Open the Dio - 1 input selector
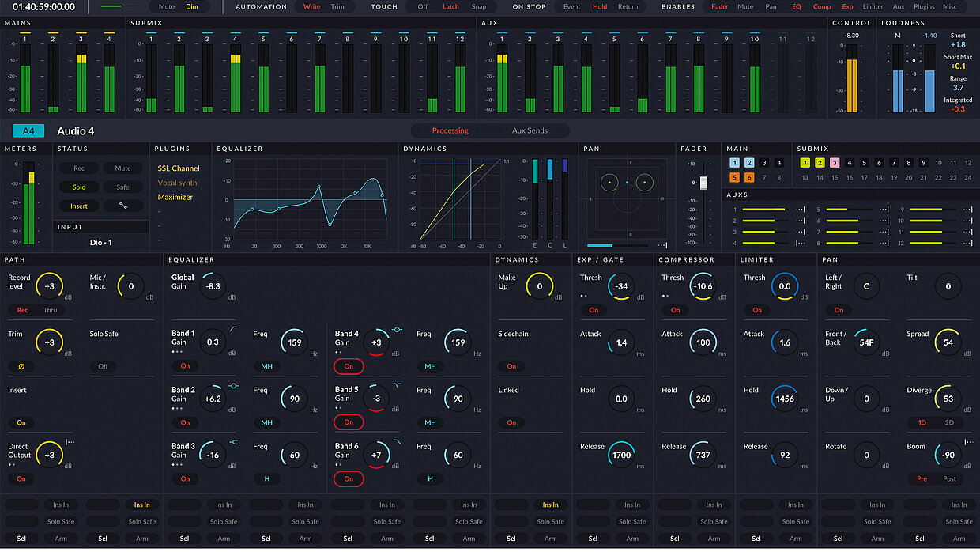This screenshot has height=552, width=980. (x=100, y=242)
